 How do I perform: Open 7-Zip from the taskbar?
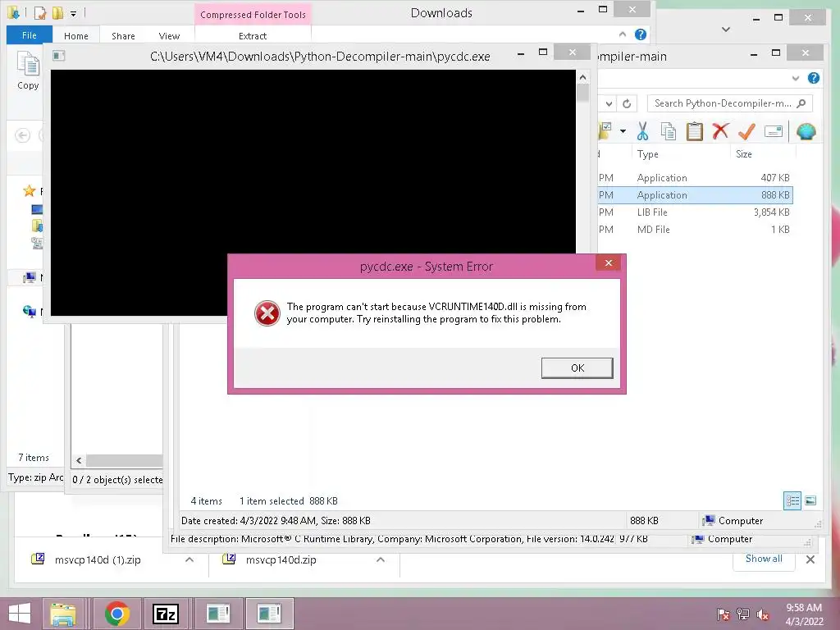tap(165, 614)
